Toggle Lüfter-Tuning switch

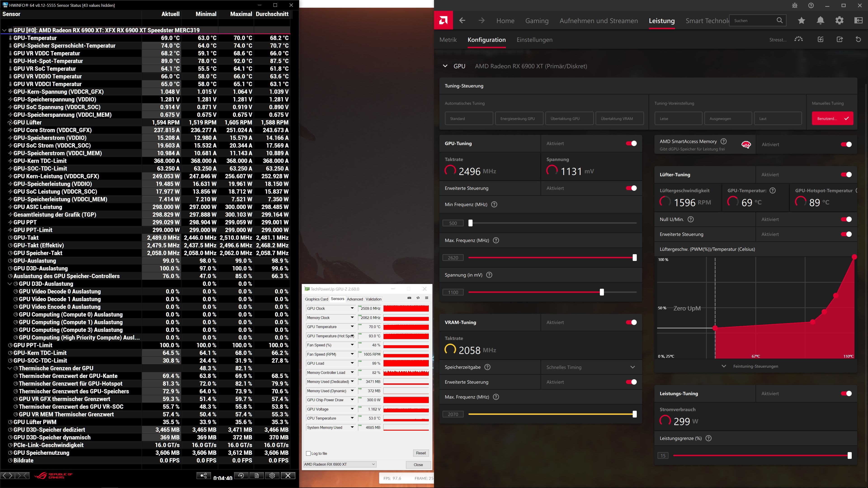(x=846, y=174)
